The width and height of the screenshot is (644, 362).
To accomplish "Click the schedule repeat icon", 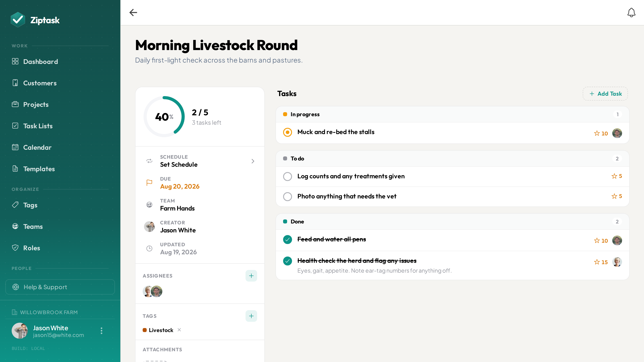I will click(x=149, y=161).
